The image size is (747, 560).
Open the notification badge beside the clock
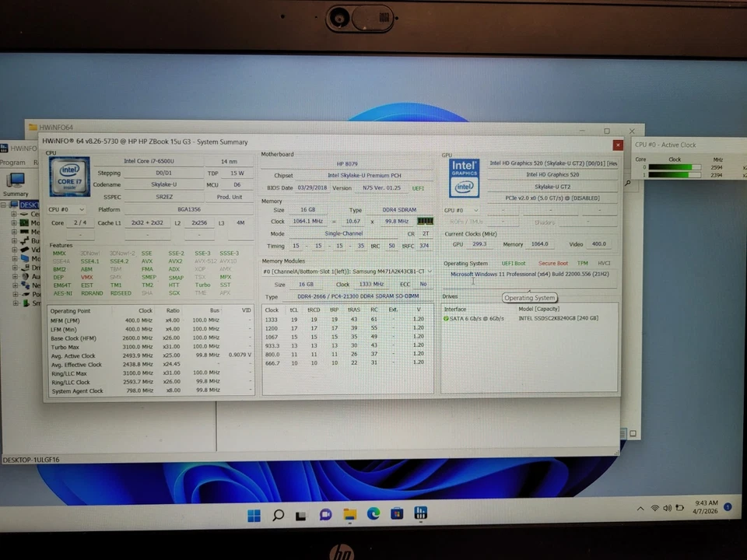[728, 507]
